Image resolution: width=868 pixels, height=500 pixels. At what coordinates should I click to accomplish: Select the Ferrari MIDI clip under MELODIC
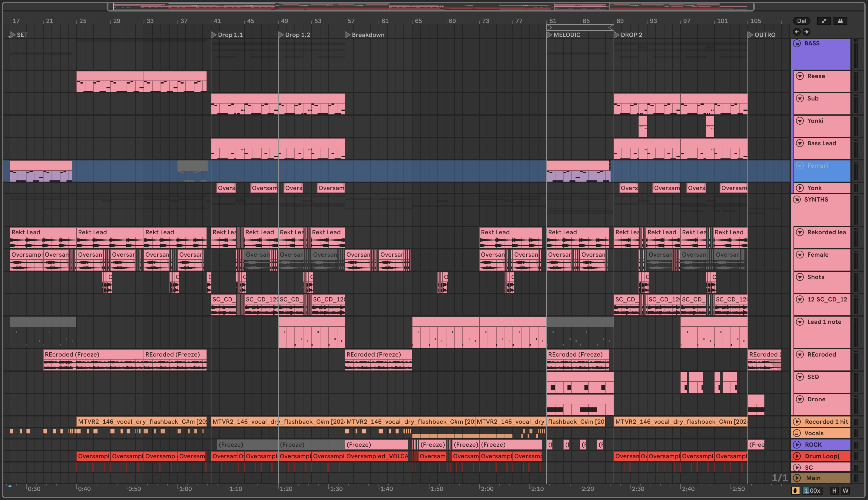(x=578, y=171)
